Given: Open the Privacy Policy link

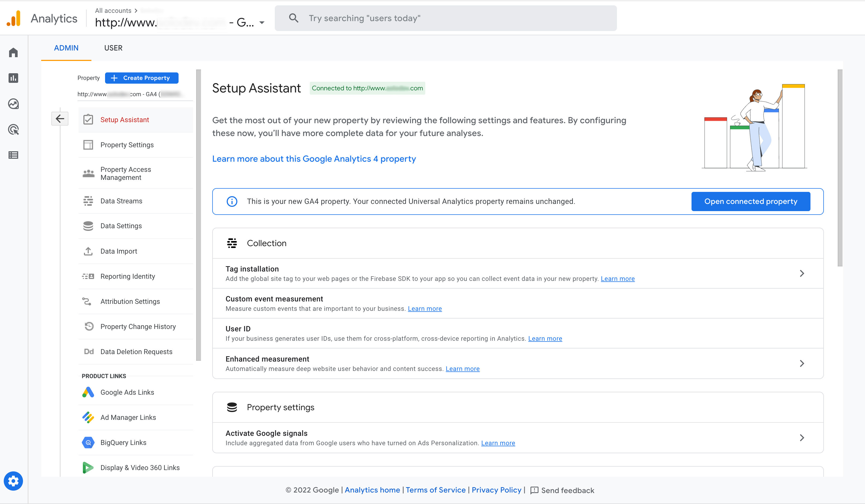Looking at the screenshot, I should point(496,490).
